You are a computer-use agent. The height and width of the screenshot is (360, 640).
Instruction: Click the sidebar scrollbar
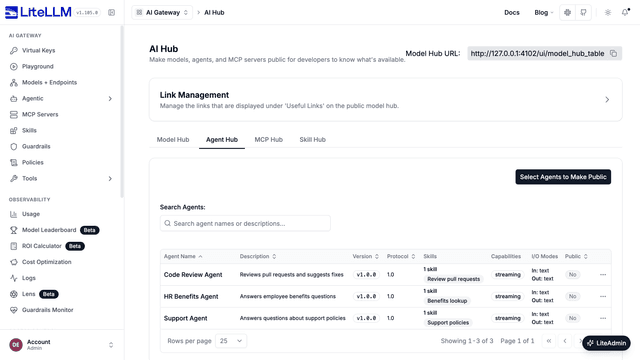(x=122, y=112)
